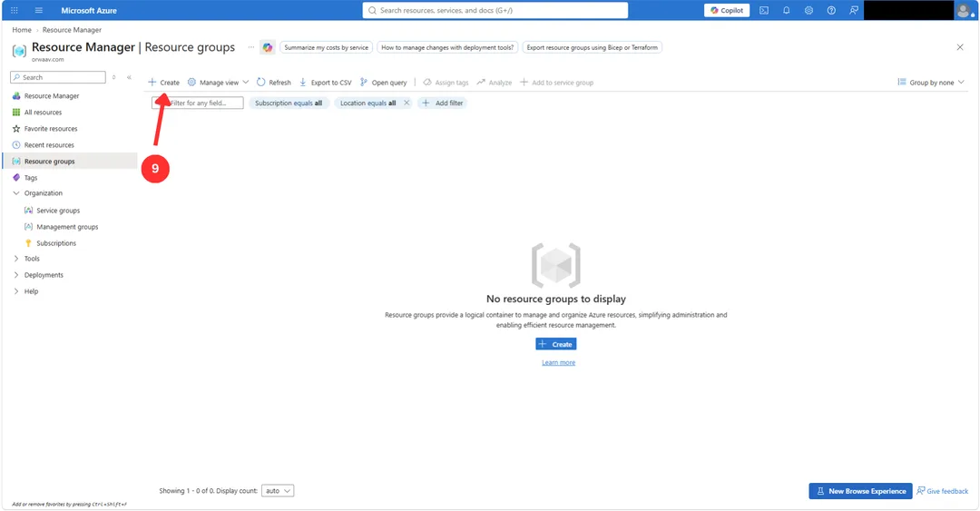Screen dimensions: 980x511
Task: Click the Filter for any field box
Action: coord(198,103)
